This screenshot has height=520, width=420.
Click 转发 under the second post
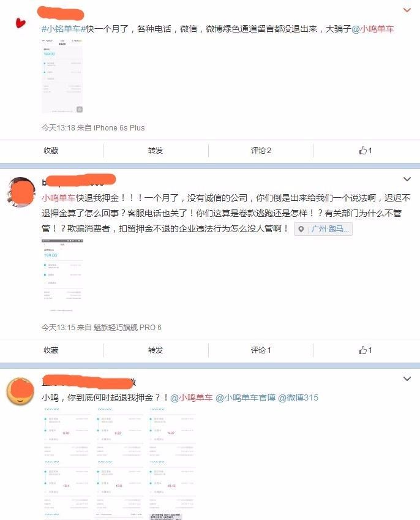coord(156,350)
